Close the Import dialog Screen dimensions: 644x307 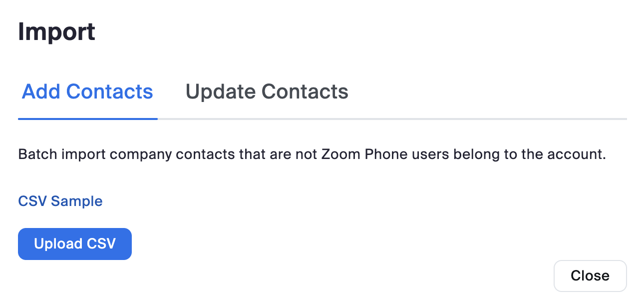coord(590,276)
